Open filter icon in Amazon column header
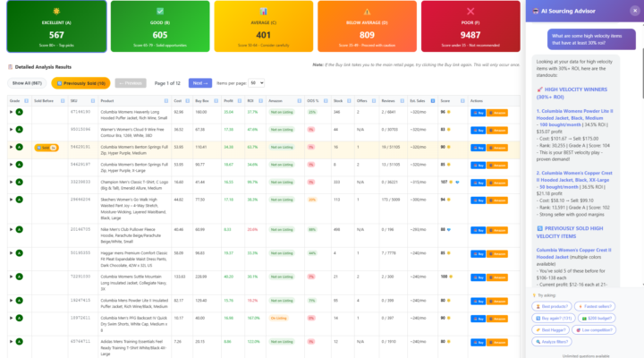Image resolution: width=644 pixels, height=358 pixels. tap(299, 101)
